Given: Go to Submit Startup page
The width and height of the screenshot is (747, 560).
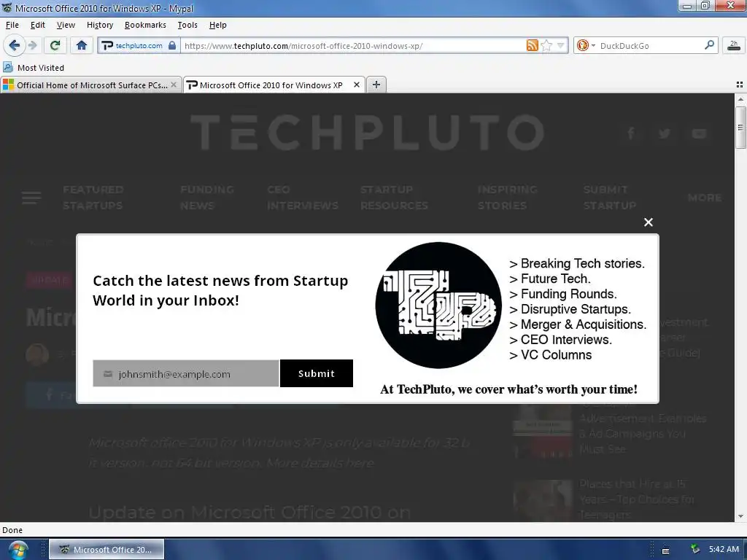Looking at the screenshot, I should [610, 198].
